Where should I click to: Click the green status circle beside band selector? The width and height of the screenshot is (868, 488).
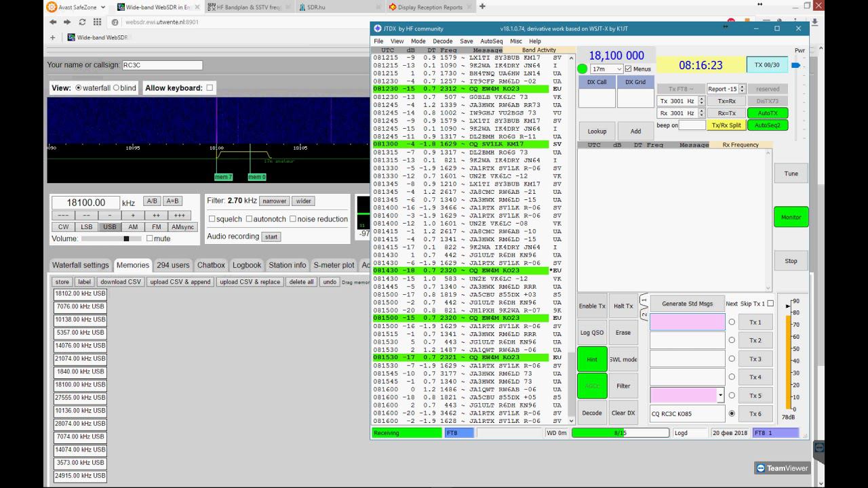pos(582,69)
